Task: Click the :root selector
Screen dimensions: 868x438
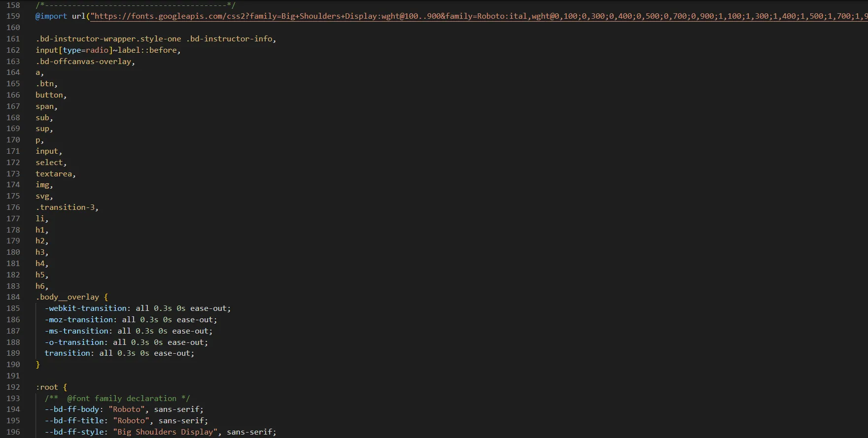Action: pyautogui.click(x=47, y=387)
